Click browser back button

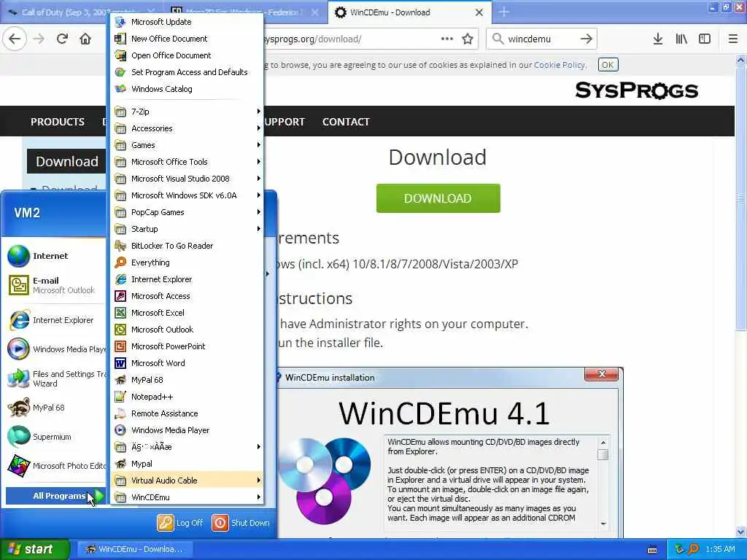click(15, 39)
